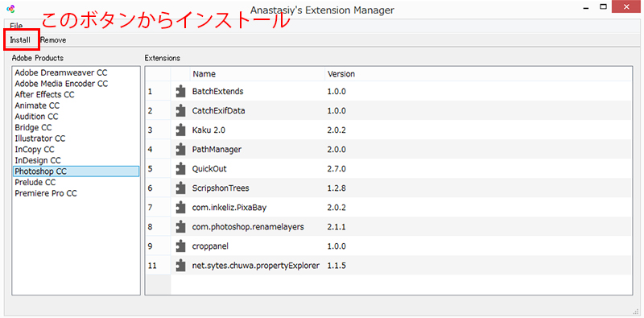Image resolution: width=644 pixels, height=318 pixels.
Task: Click the puzzle icon beside CatchExifData
Action: (180, 110)
